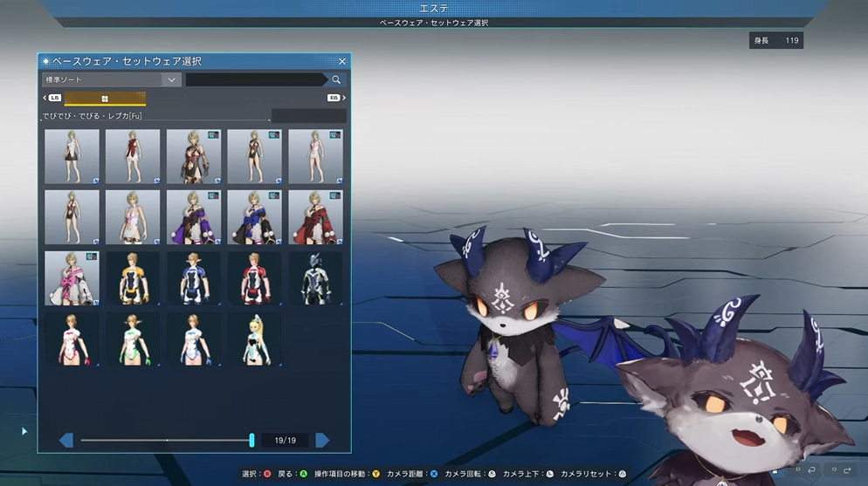This screenshot has height=486, width=868.
Task: Select the purple kimono outfit thumbnail
Action: (194, 217)
